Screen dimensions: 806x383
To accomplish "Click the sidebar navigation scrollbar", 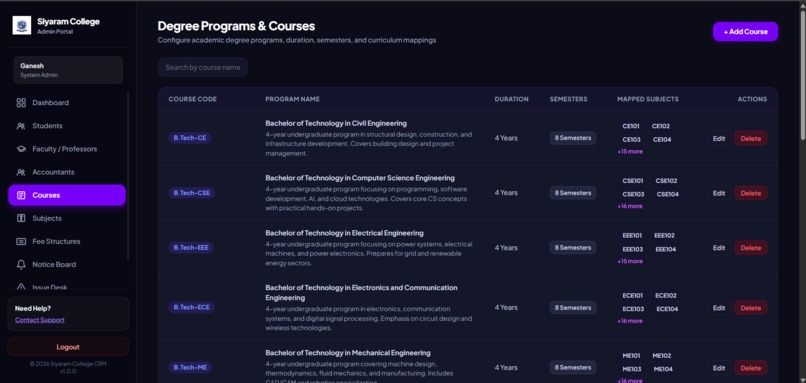I will pyautogui.click(x=127, y=175).
